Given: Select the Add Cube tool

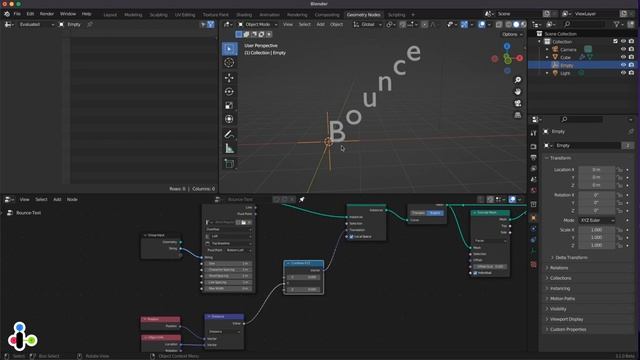Looking at the screenshot, I should (x=229, y=164).
